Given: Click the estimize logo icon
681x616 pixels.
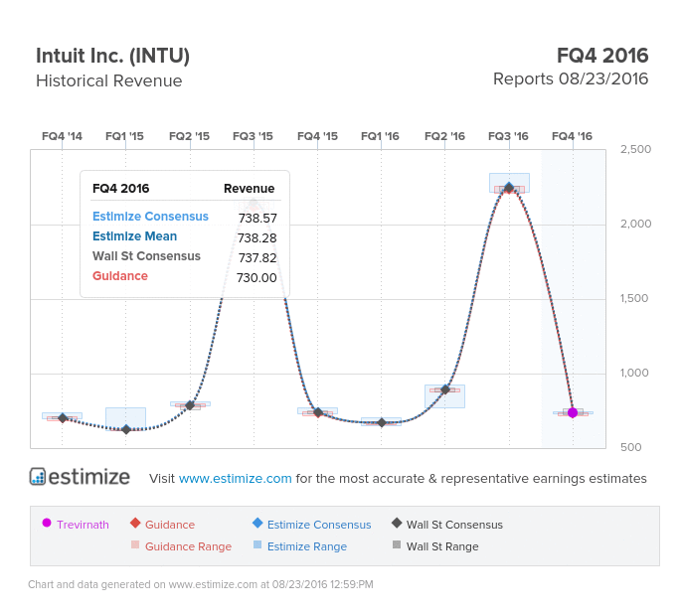Looking at the screenshot, I should [x=38, y=476].
